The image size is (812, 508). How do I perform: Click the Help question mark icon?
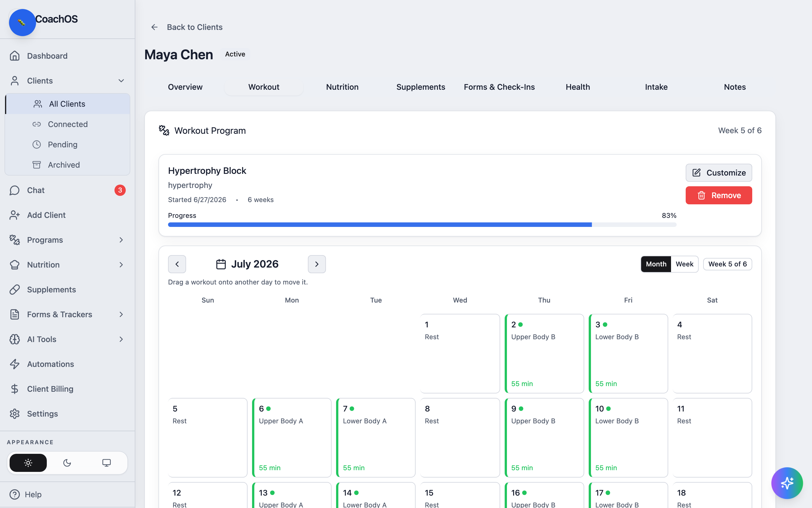point(14,494)
